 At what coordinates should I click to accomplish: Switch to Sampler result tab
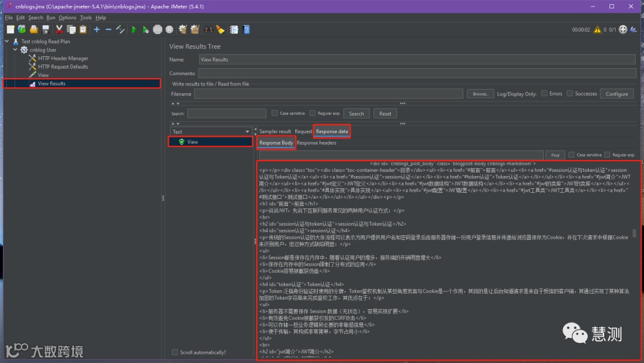tap(275, 131)
